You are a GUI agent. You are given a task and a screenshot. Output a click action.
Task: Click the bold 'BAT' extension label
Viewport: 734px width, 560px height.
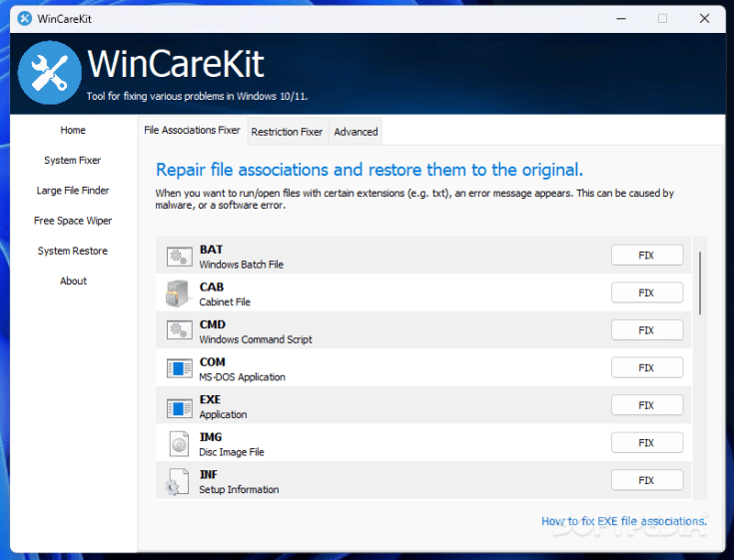pos(211,250)
